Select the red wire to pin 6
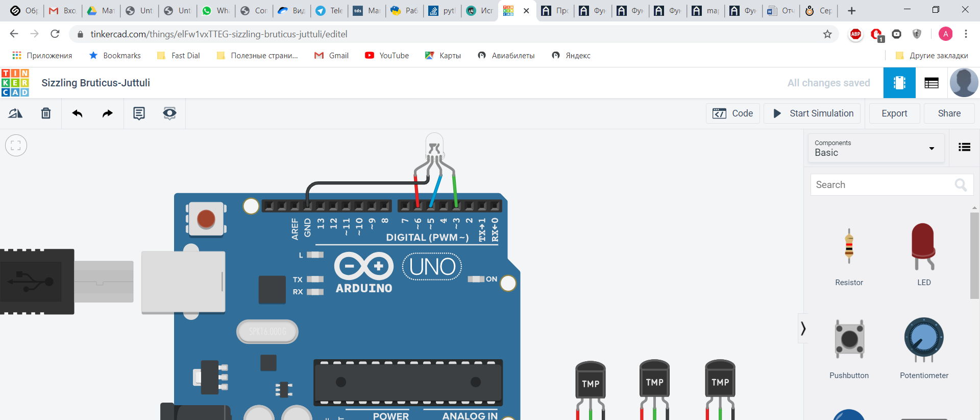The image size is (980, 420). pos(416,190)
